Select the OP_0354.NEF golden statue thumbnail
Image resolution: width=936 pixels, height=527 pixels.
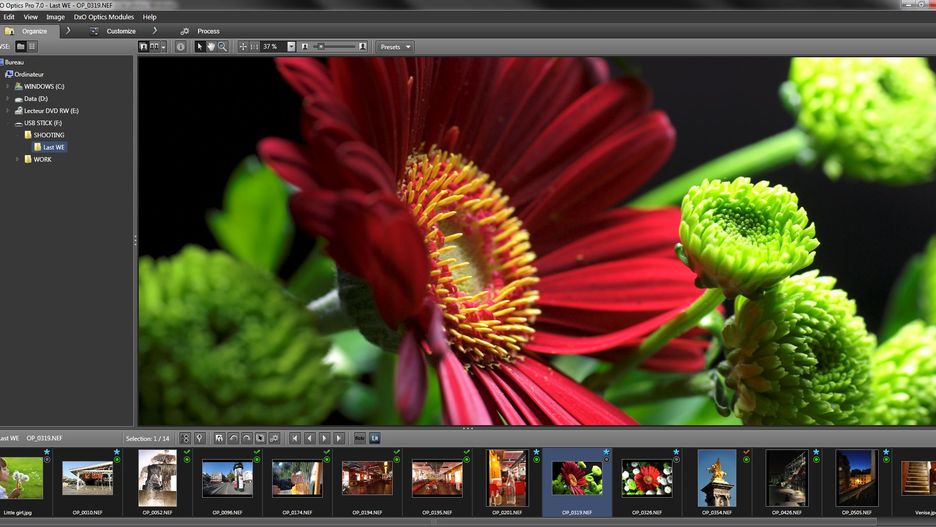717,478
